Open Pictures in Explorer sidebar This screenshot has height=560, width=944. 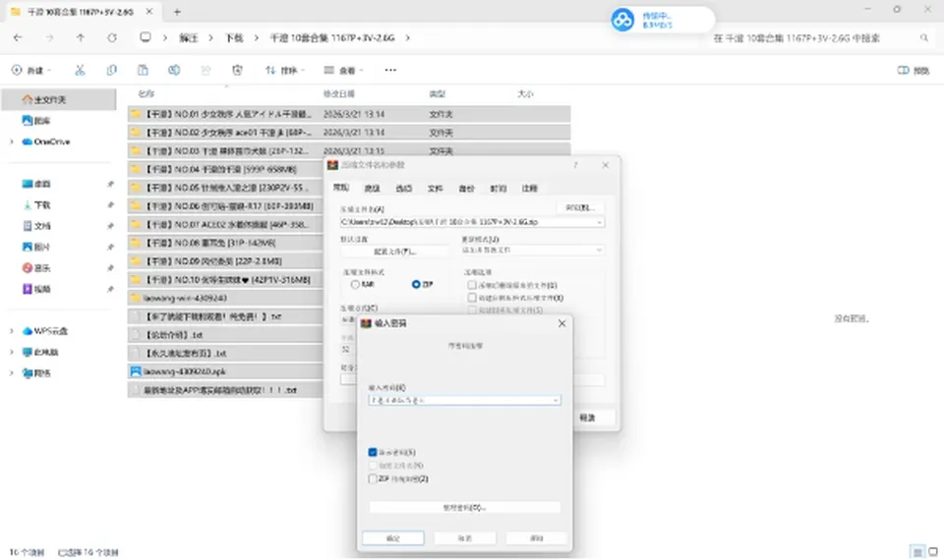click(x=36, y=247)
